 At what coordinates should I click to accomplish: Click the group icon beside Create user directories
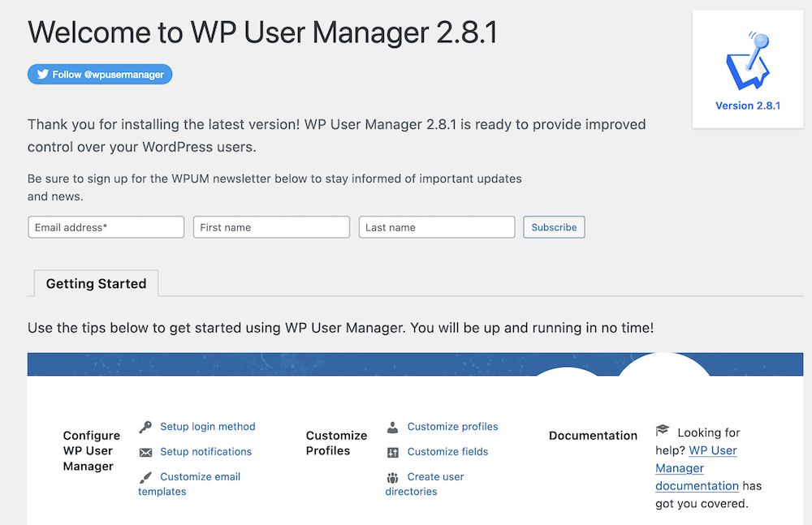tap(392, 477)
